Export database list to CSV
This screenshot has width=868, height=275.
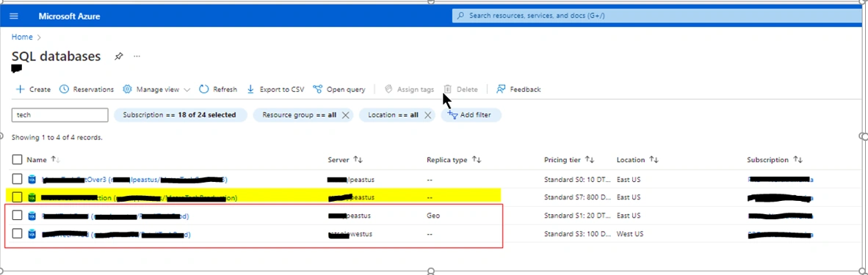275,89
